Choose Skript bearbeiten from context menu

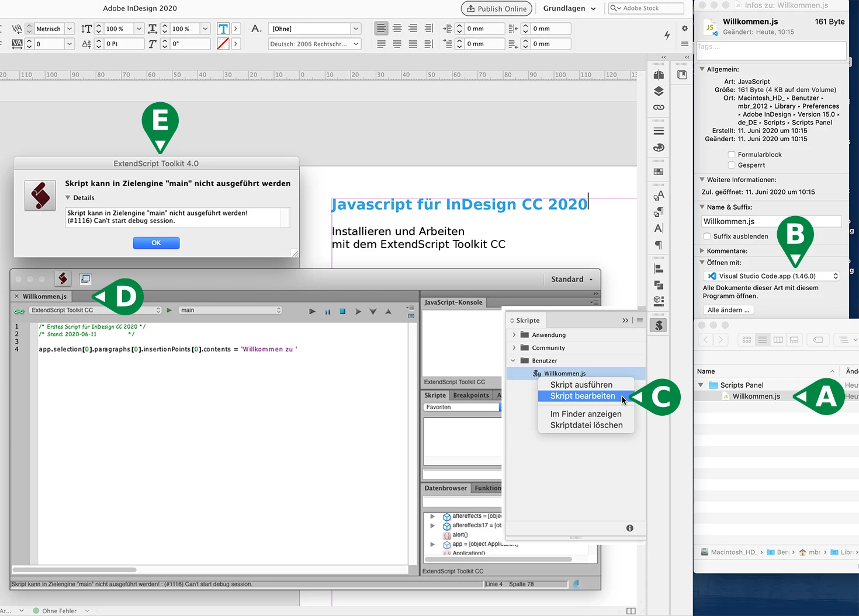pos(586,396)
